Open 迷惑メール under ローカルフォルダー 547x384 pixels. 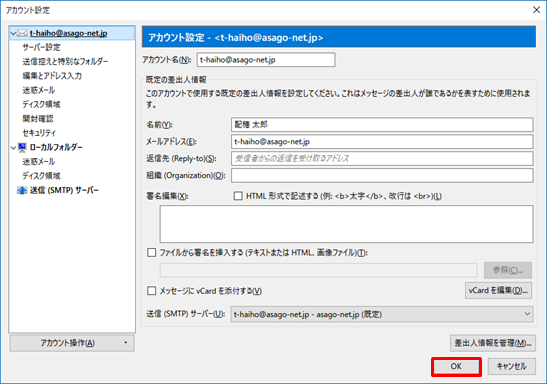[x=39, y=162]
